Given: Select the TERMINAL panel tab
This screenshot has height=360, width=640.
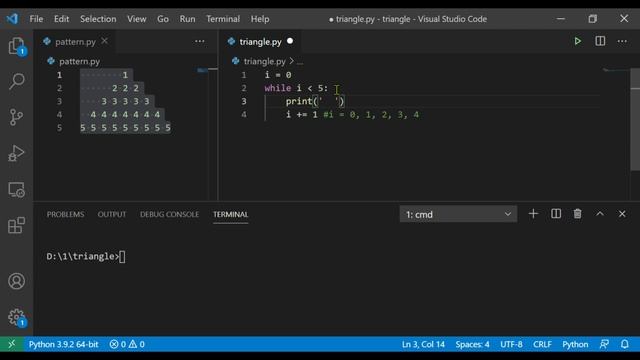Looking at the screenshot, I should tap(230, 214).
